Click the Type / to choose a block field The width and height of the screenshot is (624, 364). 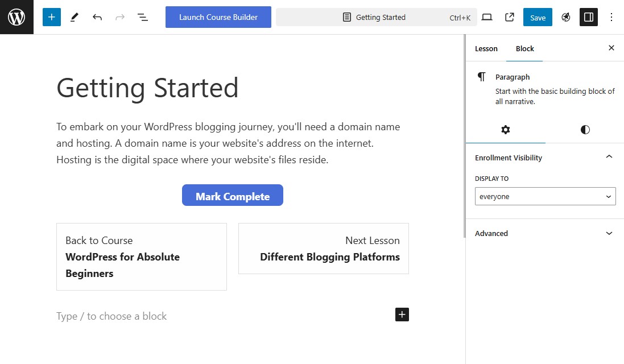223,316
